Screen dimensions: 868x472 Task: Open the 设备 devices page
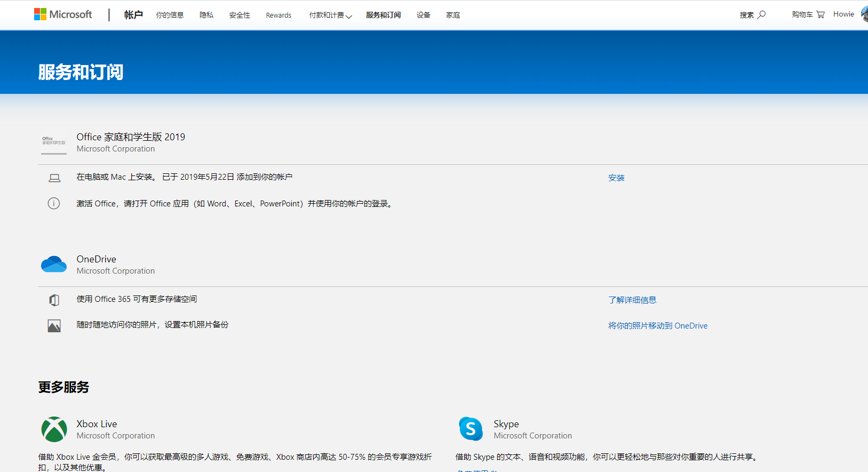(x=424, y=15)
